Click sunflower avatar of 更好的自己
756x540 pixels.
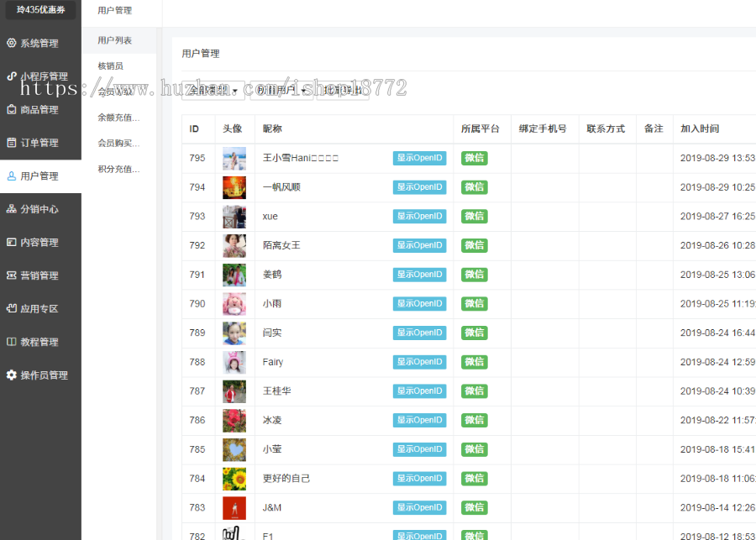tap(234, 479)
